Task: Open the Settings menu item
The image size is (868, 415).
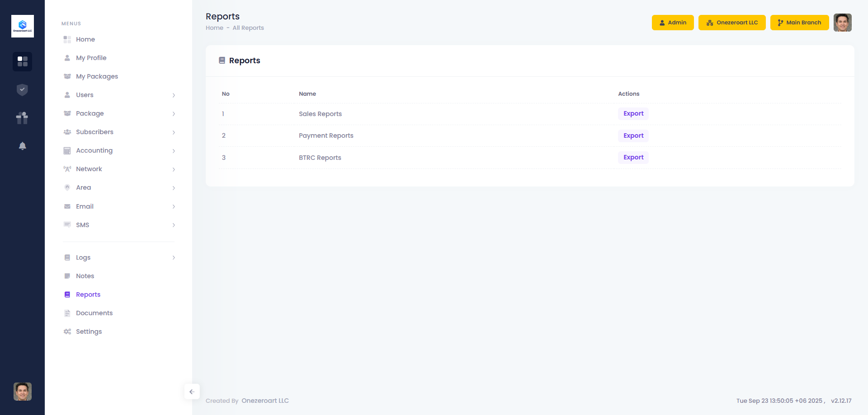Action: point(89,331)
